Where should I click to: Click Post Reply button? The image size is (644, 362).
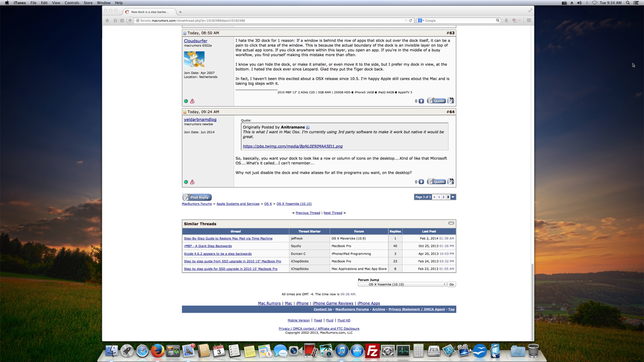[x=197, y=197]
